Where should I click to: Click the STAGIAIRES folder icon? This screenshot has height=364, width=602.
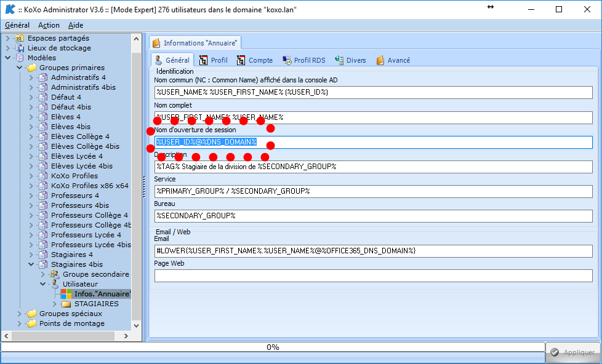coord(66,304)
